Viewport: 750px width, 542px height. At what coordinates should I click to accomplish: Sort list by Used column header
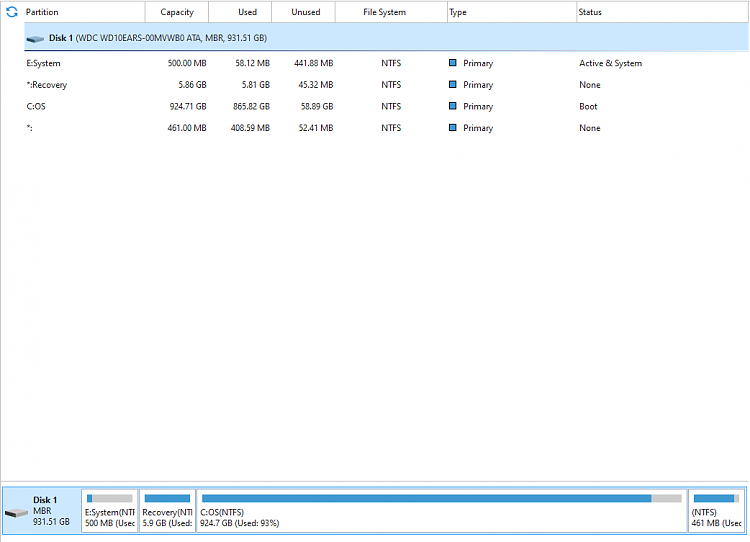248,12
